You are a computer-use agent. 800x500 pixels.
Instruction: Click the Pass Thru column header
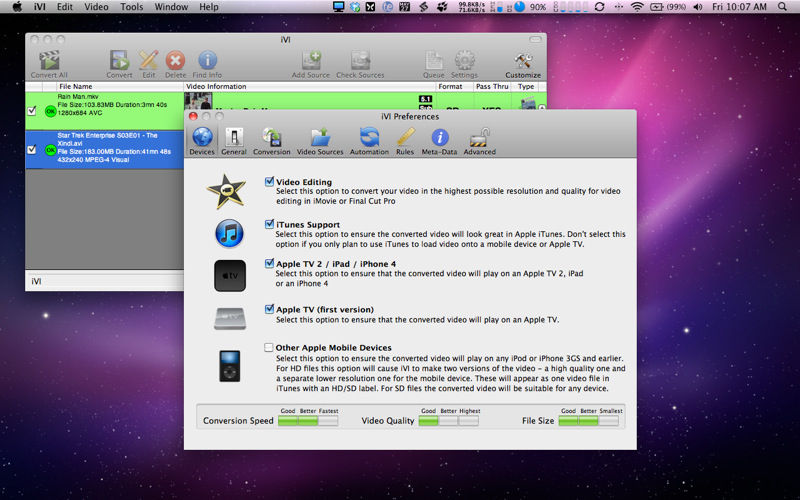click(x=492, y=86)
